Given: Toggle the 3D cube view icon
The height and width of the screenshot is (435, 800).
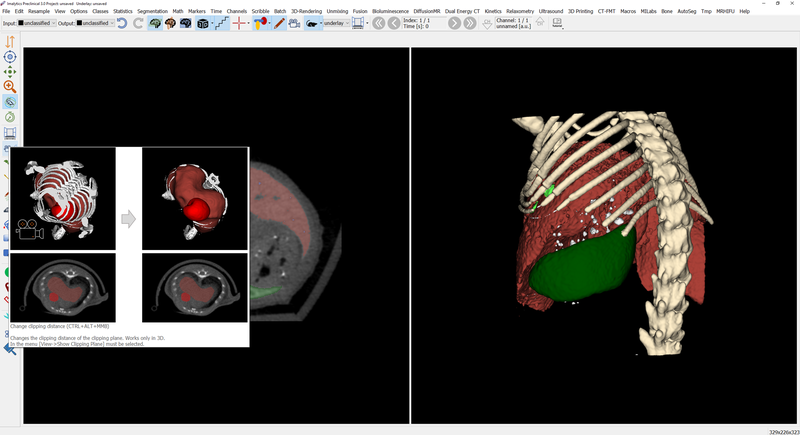Looking at the screenshot, I should [x=203, y=23].
